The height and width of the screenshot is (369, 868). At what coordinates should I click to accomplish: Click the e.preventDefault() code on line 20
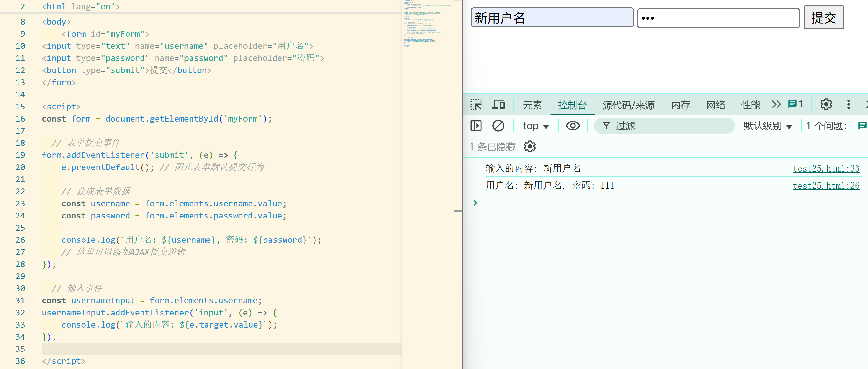(x=107, y=167)
